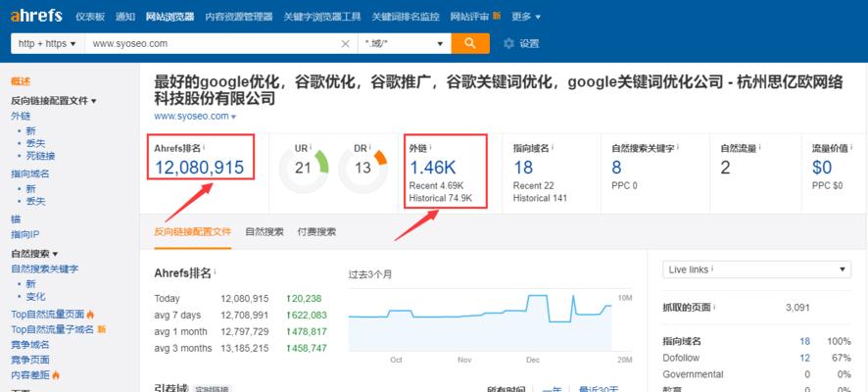The width and height of the screenshot is (868, 392).
Task: Open the *.域/* mode dropdown
Action: pyautogui.click(x=405, y=44)
